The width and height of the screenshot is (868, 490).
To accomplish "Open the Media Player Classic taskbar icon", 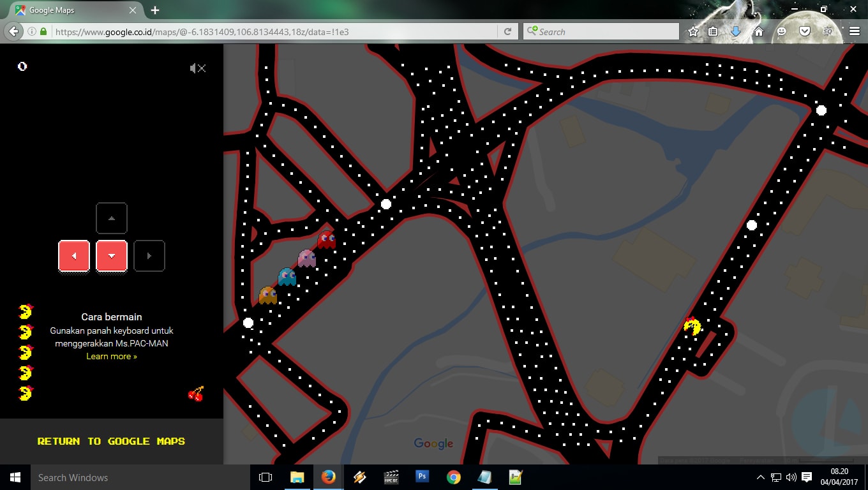I will (391, 477).
